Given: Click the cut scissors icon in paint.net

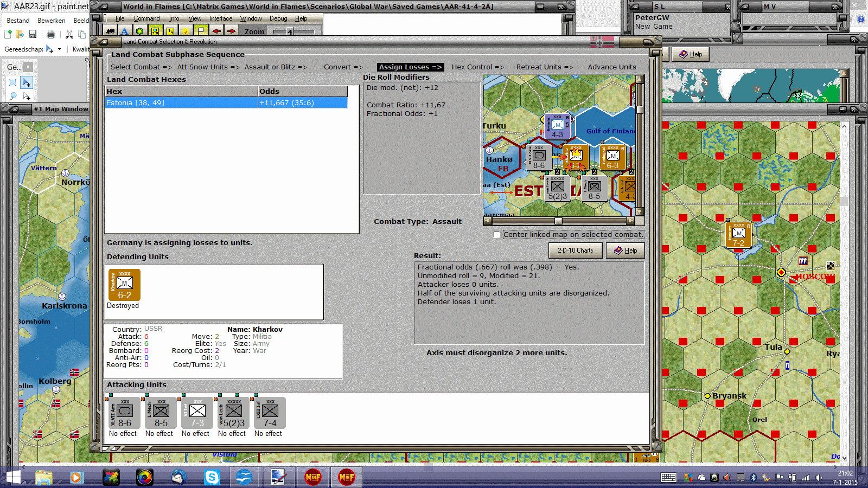Looking at the screenshot, I should (69, 34).
